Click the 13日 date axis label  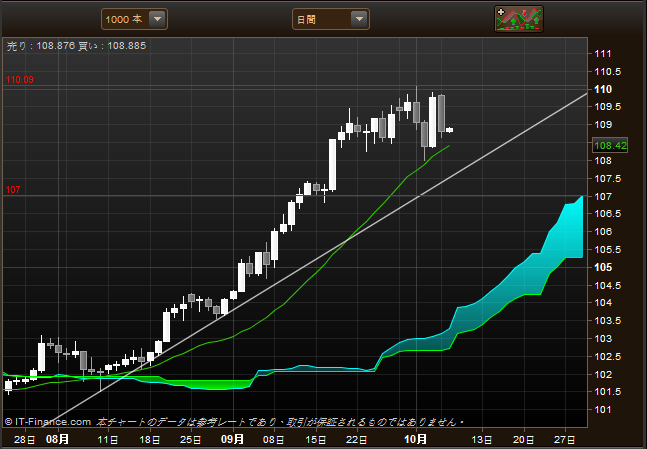(482, 440)
